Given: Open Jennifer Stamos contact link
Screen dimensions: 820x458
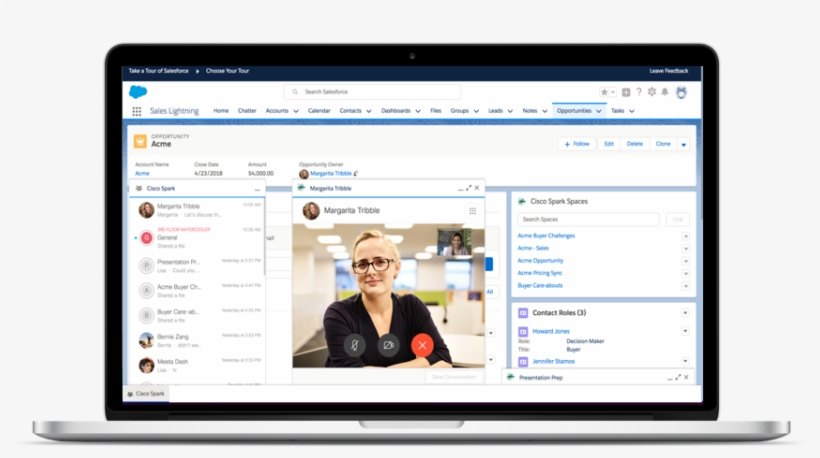Looking at the screenshot, I should click(x=553, y=361).
